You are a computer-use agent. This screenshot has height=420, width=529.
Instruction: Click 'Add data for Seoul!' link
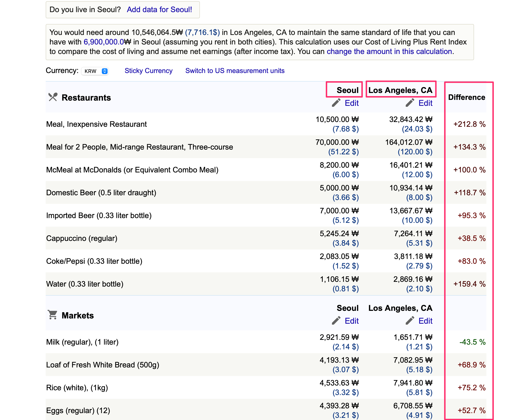click(159, 10)
